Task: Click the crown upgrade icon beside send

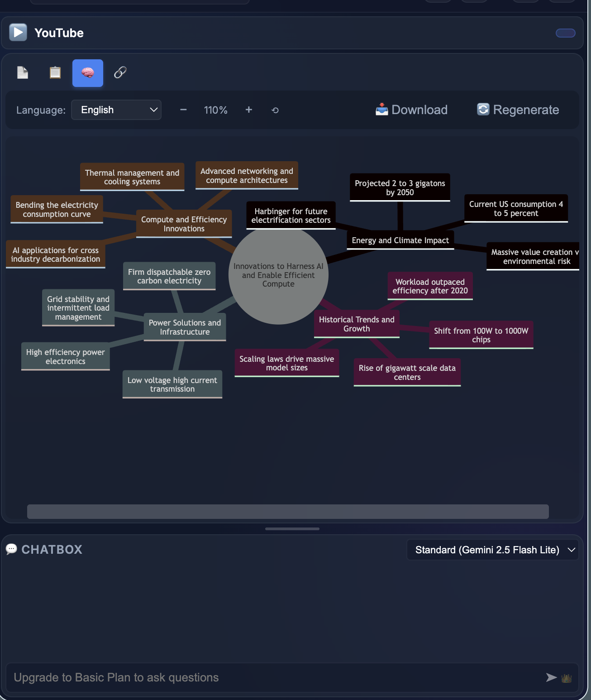Action: point(566,677)
